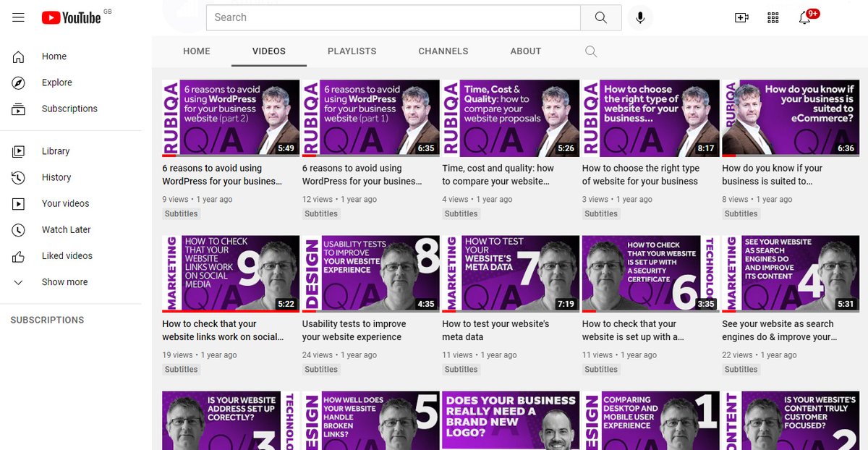Click '22 views • 1 year ago' text
The width and height of the screenshot is (868, 450).
[x=759, y=355]
